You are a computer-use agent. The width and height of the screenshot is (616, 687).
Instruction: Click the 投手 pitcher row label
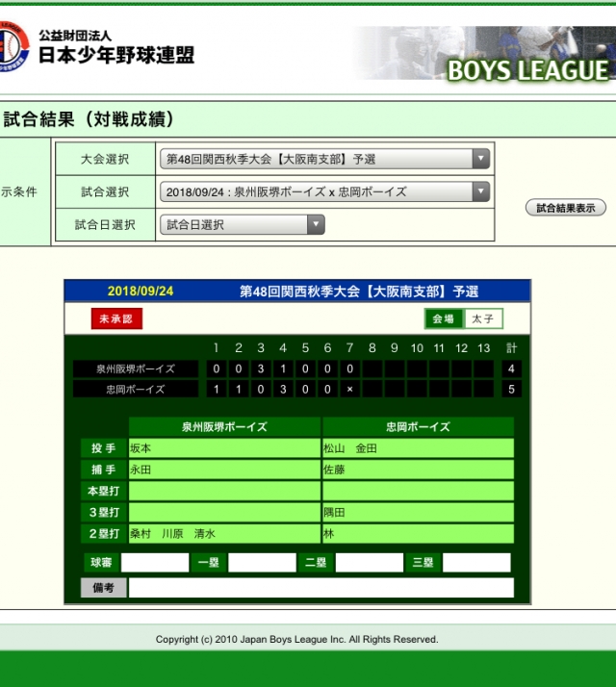(103, 449)
